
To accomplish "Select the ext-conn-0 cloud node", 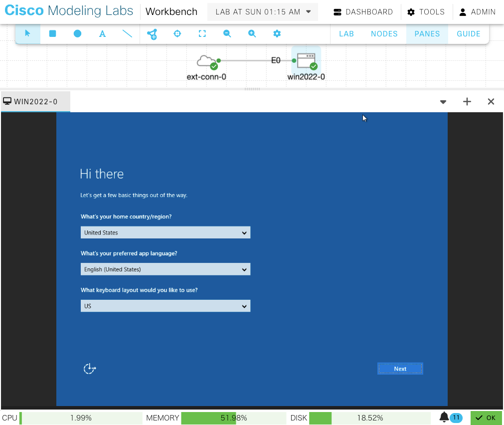I will click(207, 61).
